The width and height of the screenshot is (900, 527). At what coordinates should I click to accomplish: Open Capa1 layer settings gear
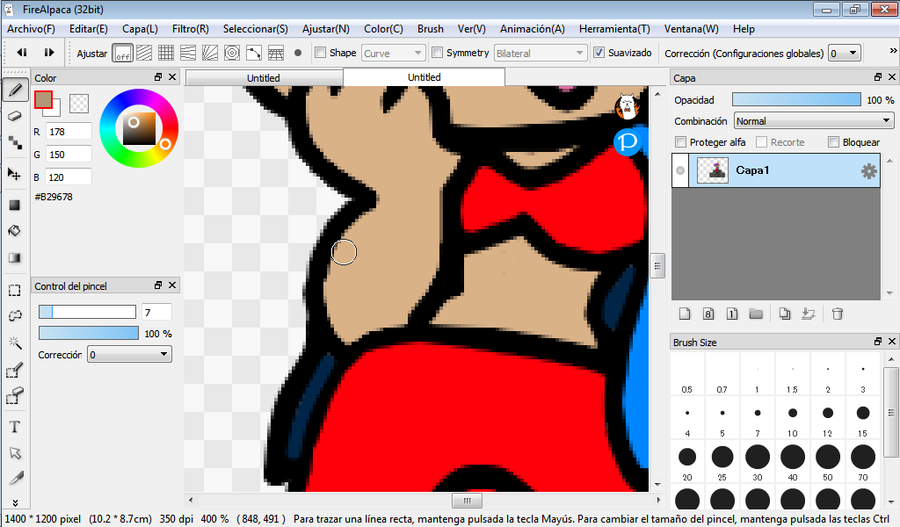coord(869,170)
